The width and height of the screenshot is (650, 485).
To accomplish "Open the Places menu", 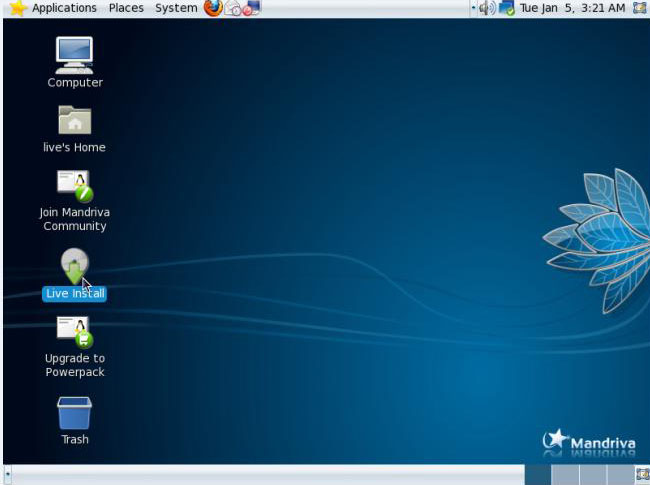I will (126, 8).
